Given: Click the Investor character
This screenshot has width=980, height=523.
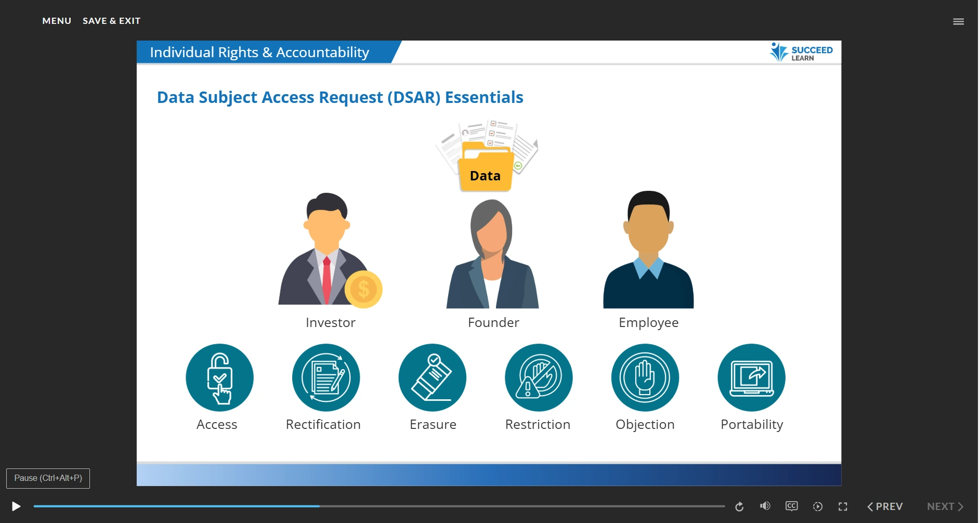Looking at the screenshot, I should tap(330, 250).
